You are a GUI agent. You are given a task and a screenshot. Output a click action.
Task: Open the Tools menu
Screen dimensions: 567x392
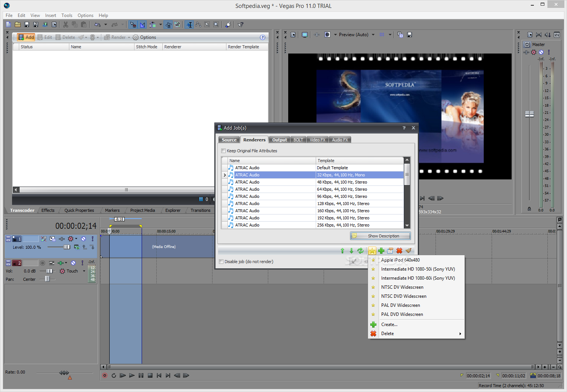coord(67,15)
